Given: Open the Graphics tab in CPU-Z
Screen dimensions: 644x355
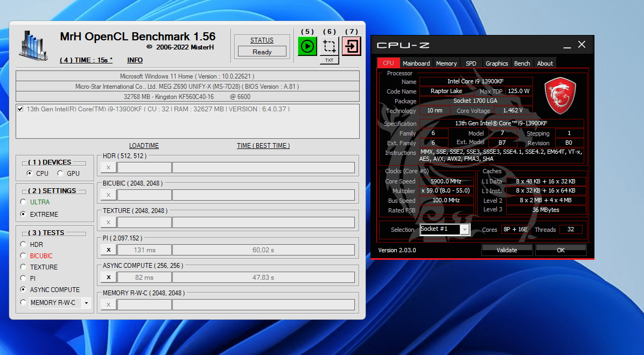Looking at the screenshot, I should [496, 63].
